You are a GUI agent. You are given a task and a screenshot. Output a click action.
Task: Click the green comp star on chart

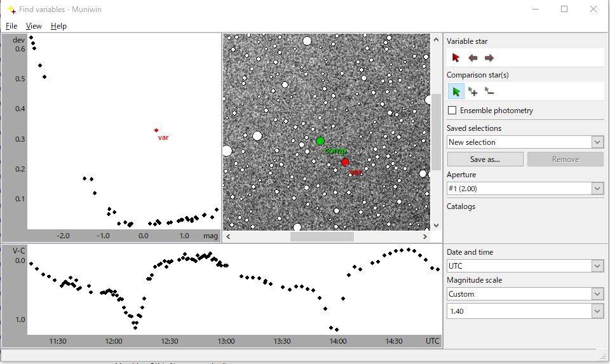320,141
